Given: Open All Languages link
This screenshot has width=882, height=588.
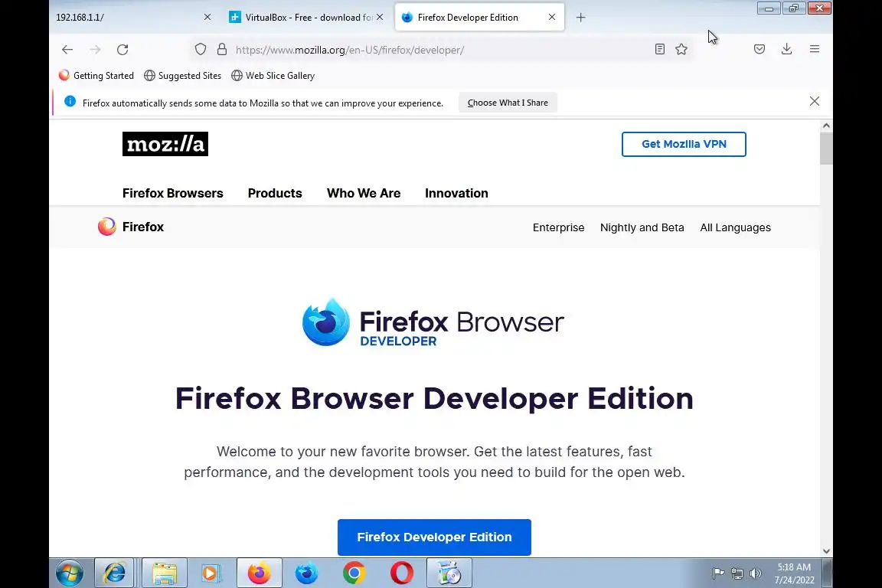Looking at the screenshot, I should [x=735, y=227].
